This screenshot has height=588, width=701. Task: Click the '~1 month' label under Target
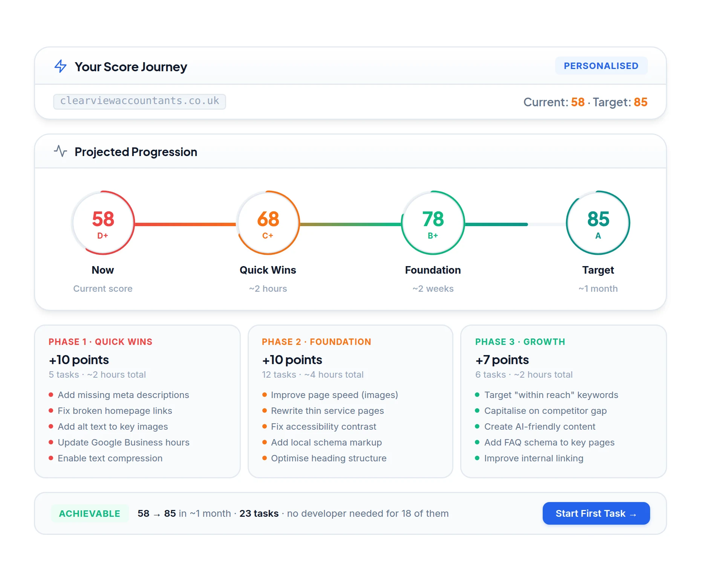pyautogui.click(x=598, y=288)
